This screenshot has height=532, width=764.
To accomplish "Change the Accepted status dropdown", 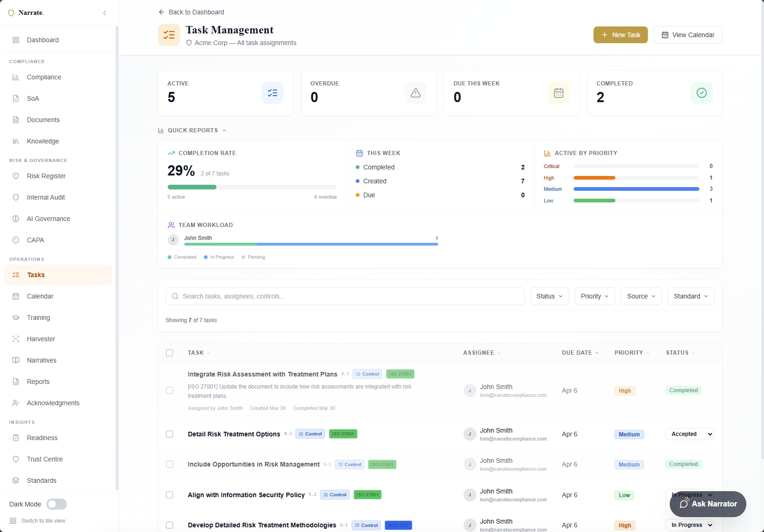I will 690,434.
